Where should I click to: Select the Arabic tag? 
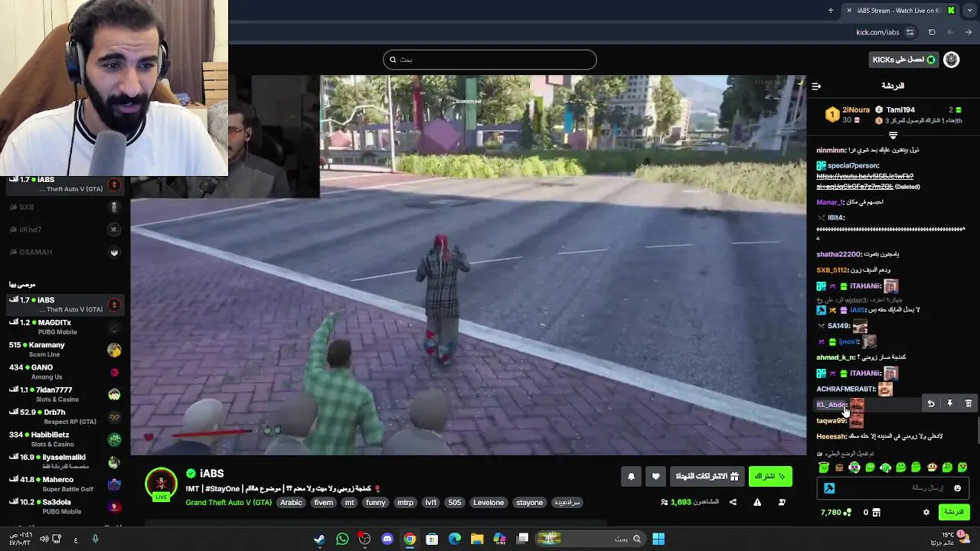pos(291,503)
